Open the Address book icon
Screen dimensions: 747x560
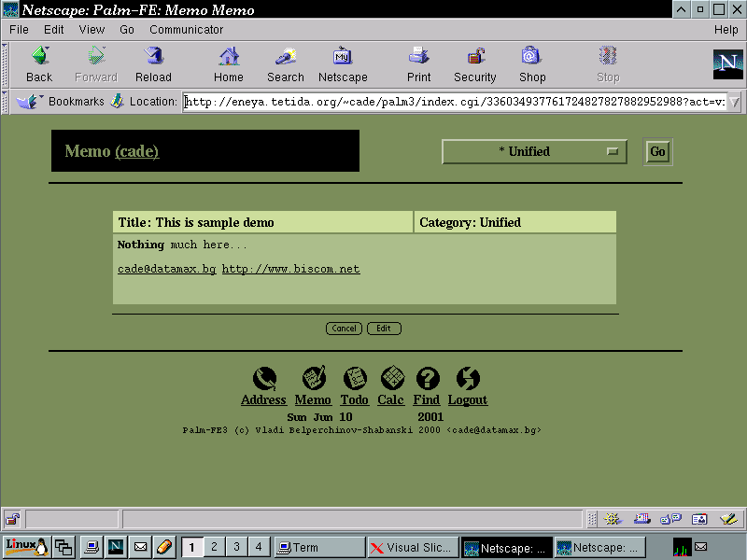pyautogui.click(x=264, y=378)
